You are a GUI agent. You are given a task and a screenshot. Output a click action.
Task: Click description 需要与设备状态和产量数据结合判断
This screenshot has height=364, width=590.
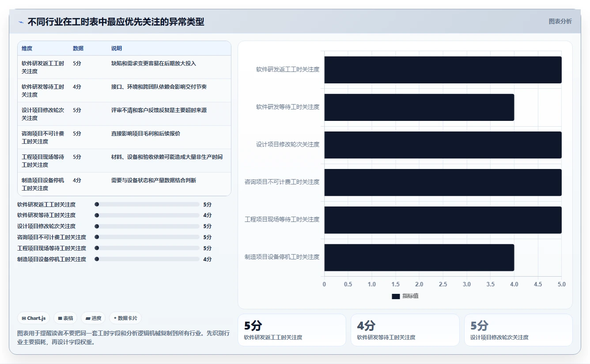click(154, 180)
